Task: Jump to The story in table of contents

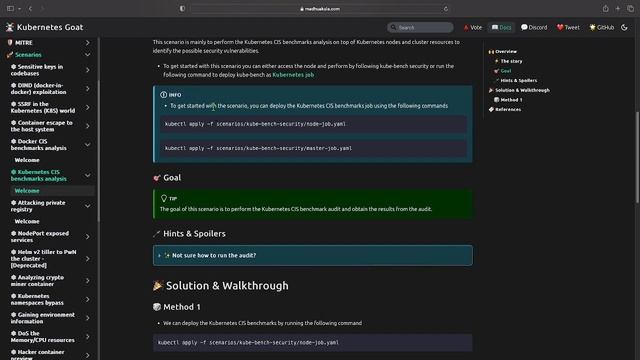Action: [511, 61]
